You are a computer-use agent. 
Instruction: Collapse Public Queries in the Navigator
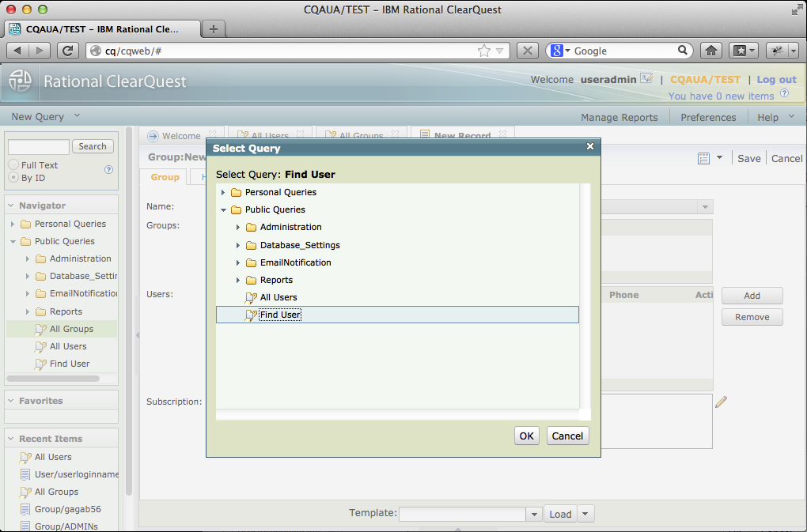[13, 242]
